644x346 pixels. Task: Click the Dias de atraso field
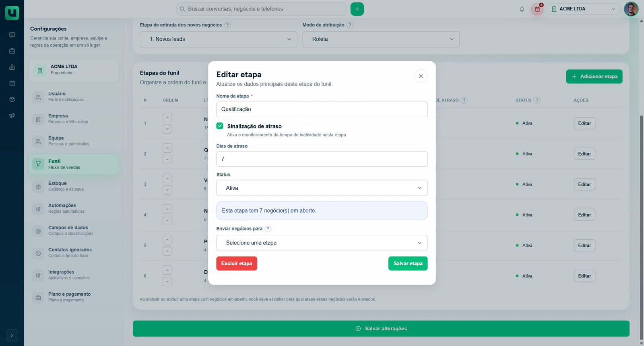pyautogui.click(x=322, y=159)
